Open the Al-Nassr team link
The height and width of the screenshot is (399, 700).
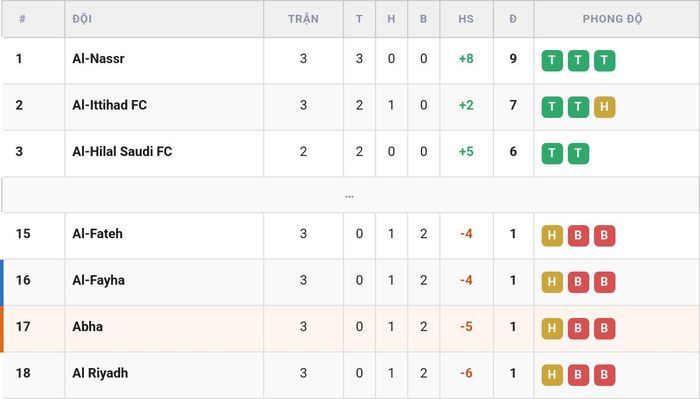click(98, 58)
